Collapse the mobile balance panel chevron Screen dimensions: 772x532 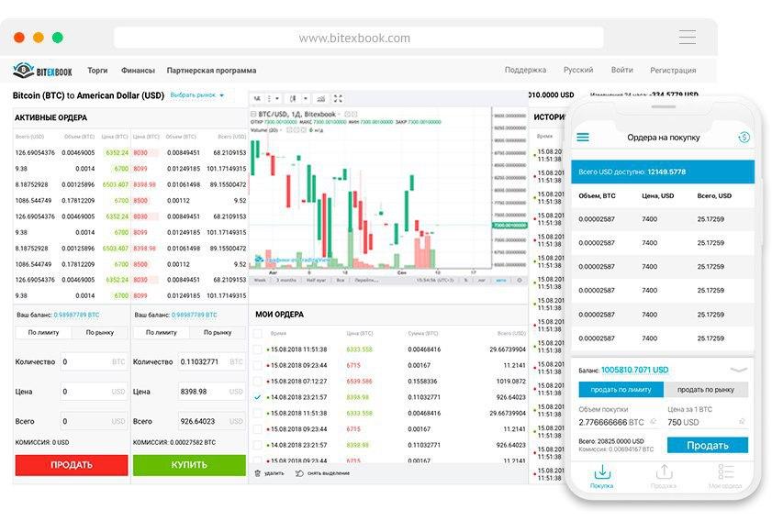(x=739, y=370)
